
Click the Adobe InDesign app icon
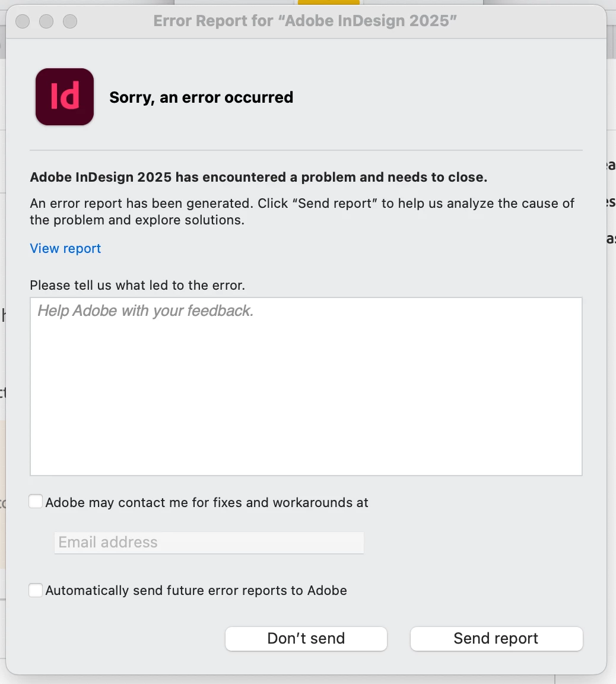(x=65, y=97)
